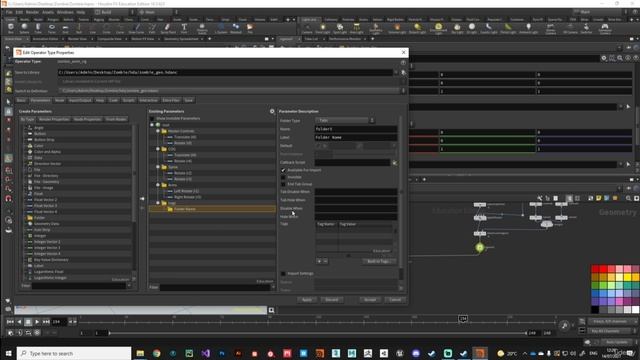Collapse the COG folder

click(x=158, y=149)
